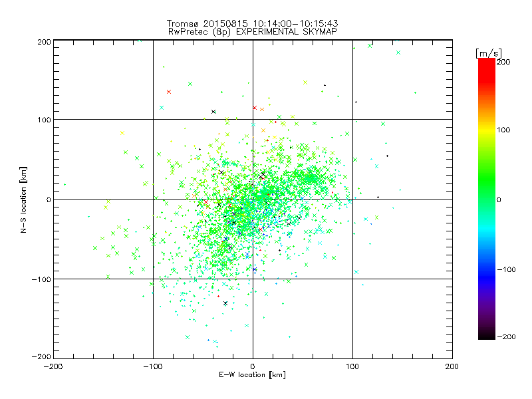532x399 pixels.
Task: Click the red region of the velocity colorbar
Action: [x=487, y=70]
